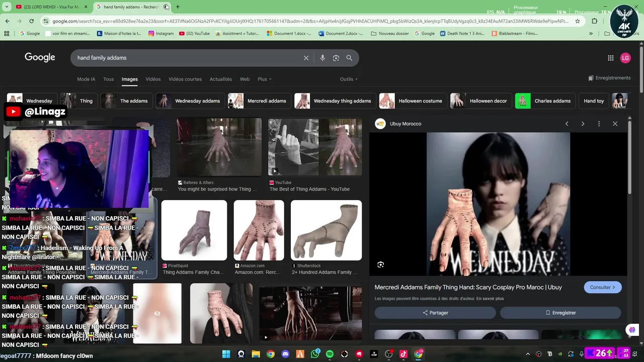644x362 pixels.
Task: Filter by Wednesday thing addams chip
Action: (x=335, y=101)
